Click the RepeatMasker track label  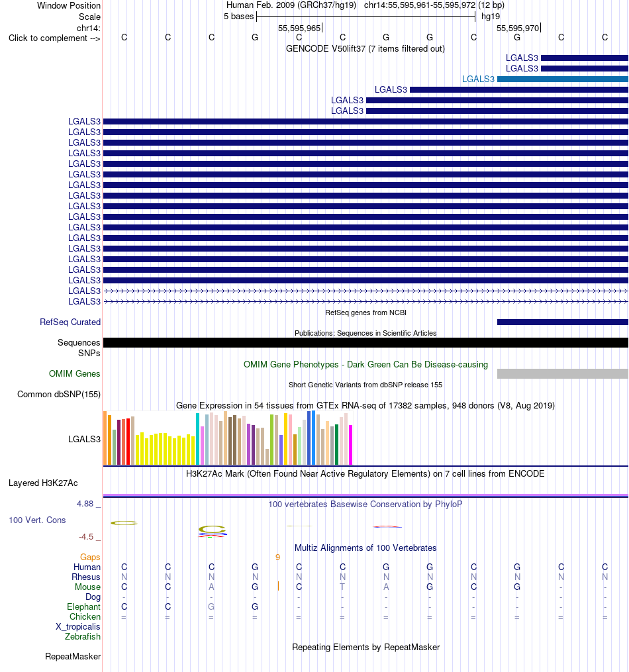pos(73,657)
